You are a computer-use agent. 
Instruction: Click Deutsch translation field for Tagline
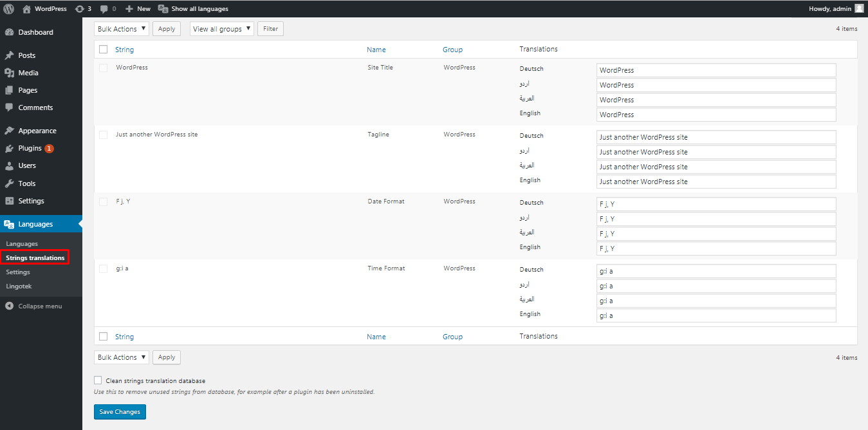pyautogui.click(x=716, y=137)
